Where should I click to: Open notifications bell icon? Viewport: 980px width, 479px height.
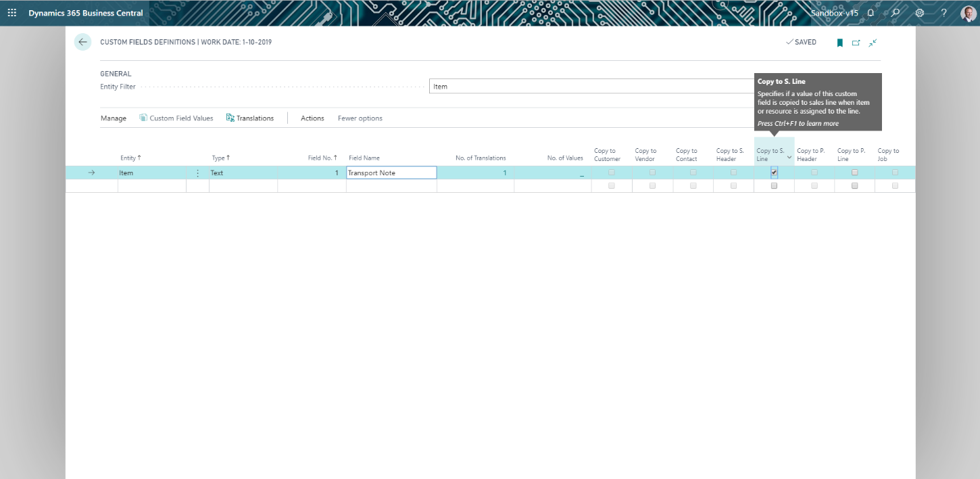coord(871,13)
